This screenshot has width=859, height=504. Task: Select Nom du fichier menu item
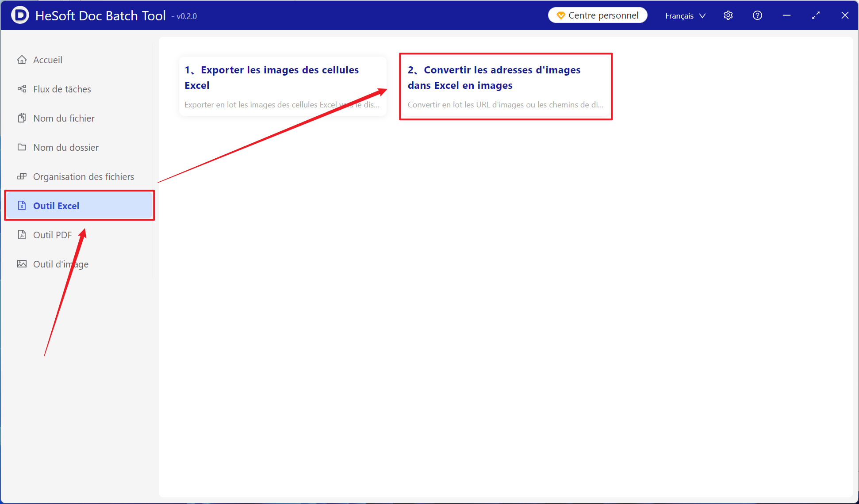tap(79, 118)
